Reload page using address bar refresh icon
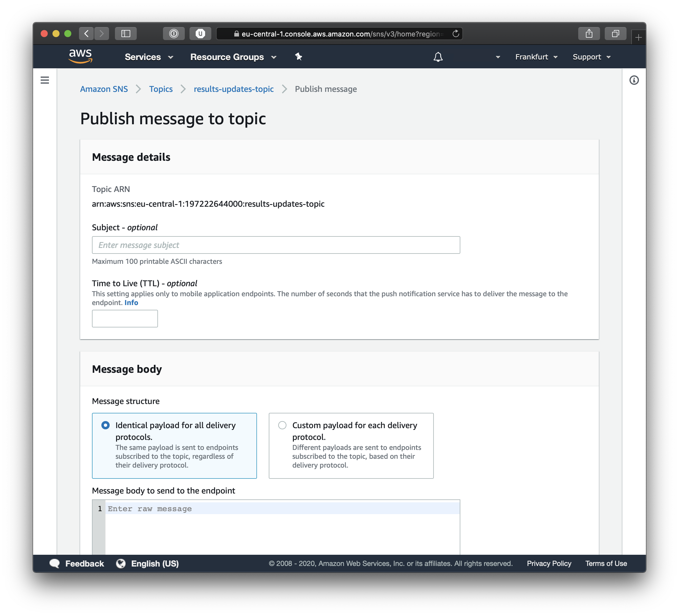The width and height of the screenshot is (679, 616). [x=456, y=34]
